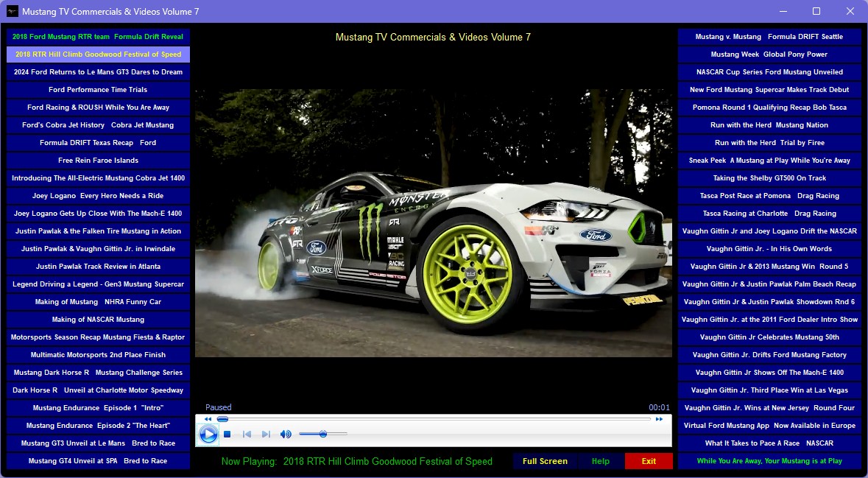Open Justin Pawlak & the Falken Tire Mustang
Screen dimensions: 868x478
click(x=98, y=231)
